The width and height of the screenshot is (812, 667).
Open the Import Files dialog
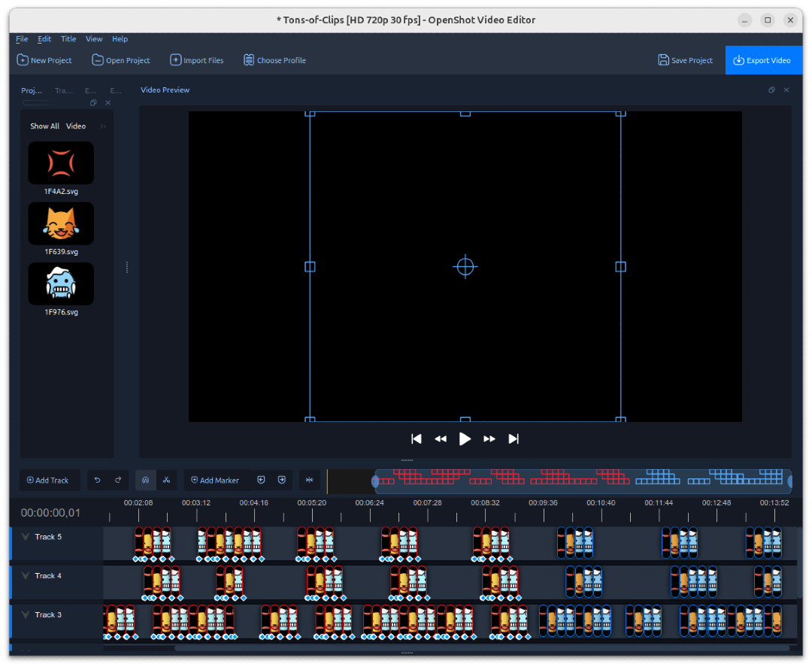[x=197, y=60]
